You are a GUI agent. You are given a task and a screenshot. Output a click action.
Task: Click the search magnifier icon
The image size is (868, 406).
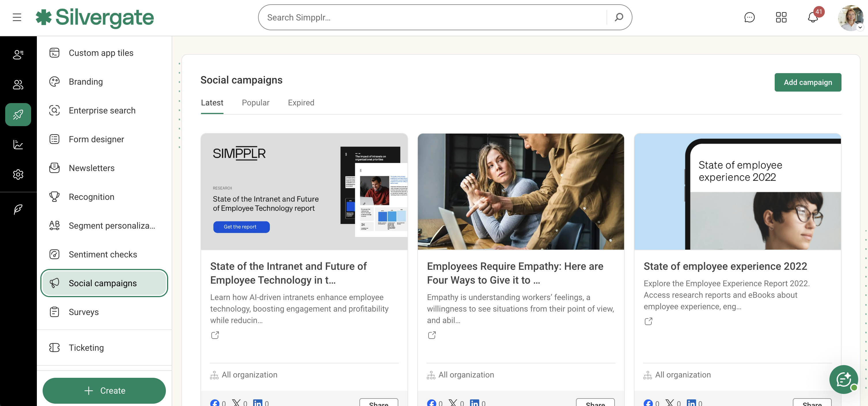(619, 18)
